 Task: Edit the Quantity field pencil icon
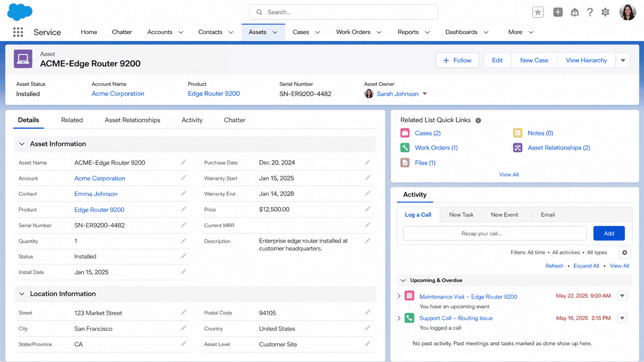[184, 241]
